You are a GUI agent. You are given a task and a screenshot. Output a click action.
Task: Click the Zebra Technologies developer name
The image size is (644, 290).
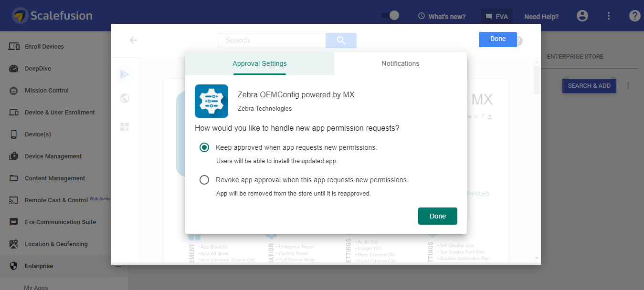click(x=264, y=108)
